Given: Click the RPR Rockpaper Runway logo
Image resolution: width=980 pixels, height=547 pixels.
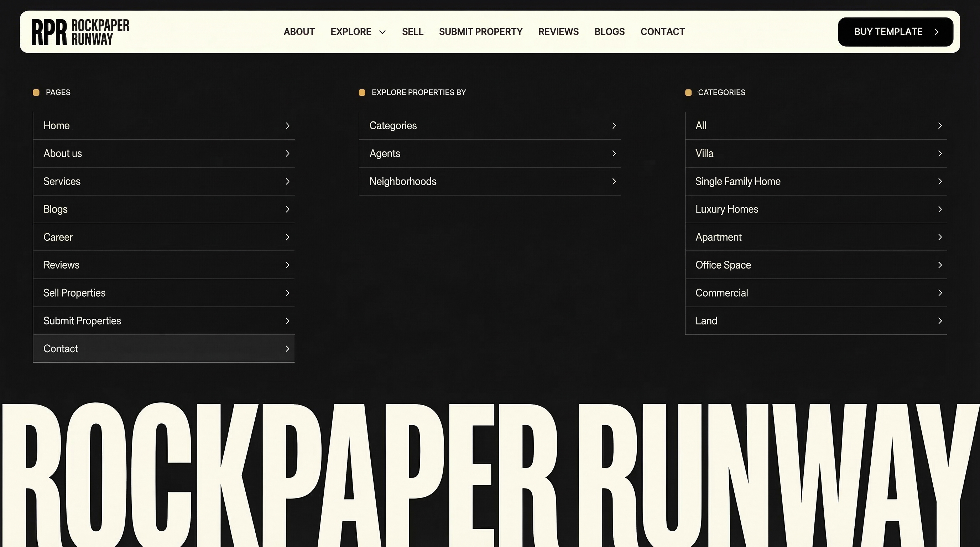Looking at the screenshot, I should coord(80,32).
